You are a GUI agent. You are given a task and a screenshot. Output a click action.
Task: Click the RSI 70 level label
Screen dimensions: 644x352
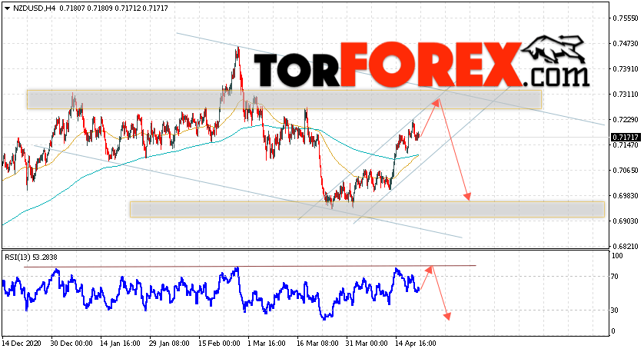(x=615, y=277)
